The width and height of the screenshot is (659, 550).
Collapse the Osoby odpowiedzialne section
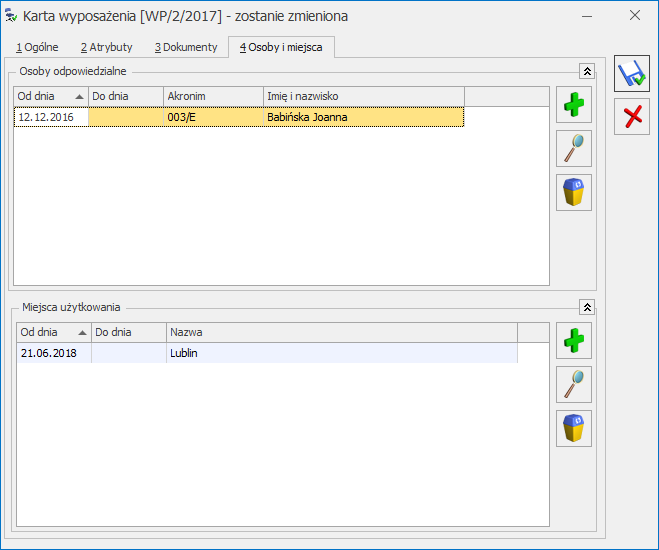(x=587, y=71)
